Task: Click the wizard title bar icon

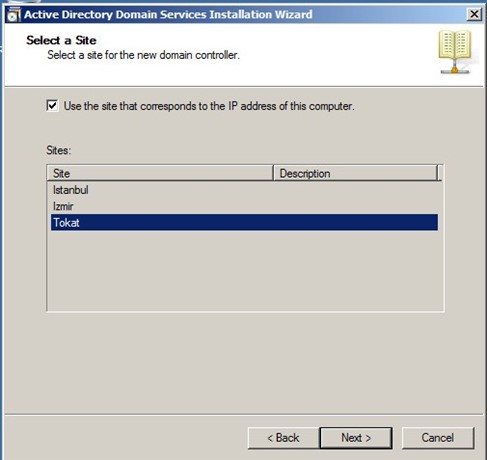Action: click(x=14, y=14)
